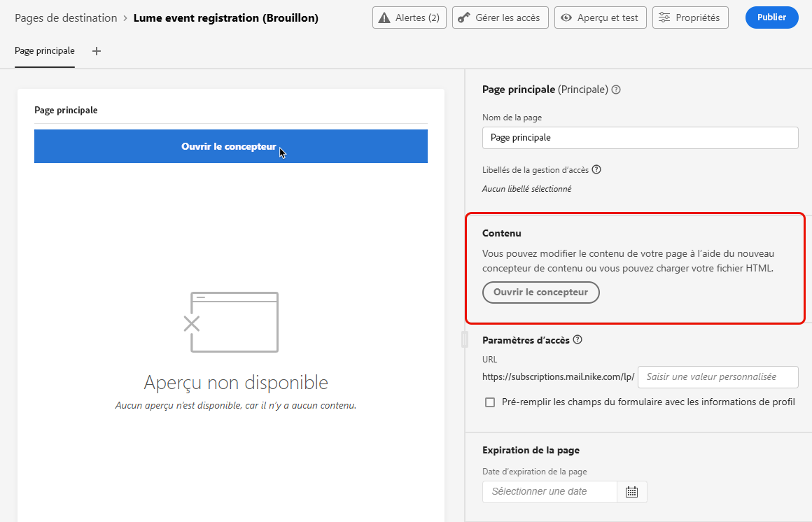Open Aperçu et test eye button
This screenshot has height=522, width=812.
point(600,17)
